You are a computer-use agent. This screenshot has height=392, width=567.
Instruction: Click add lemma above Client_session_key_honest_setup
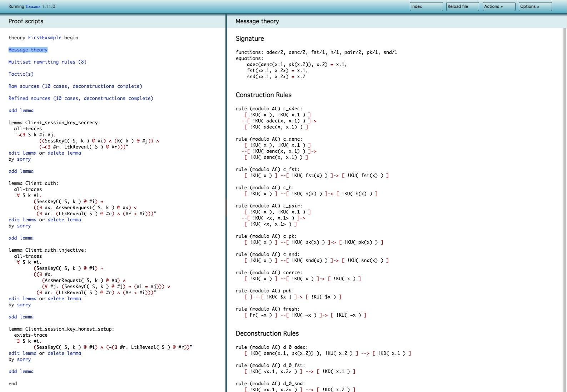[x=21, y=317]
